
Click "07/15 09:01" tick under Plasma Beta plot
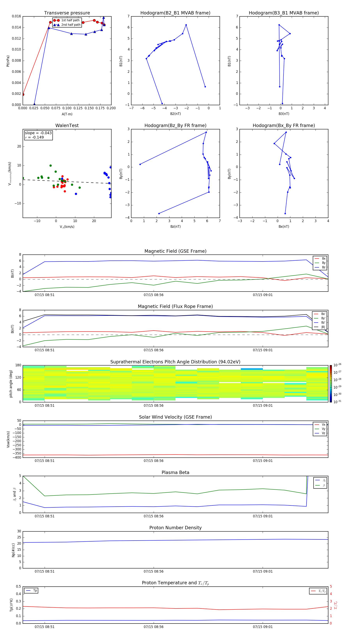262,516
